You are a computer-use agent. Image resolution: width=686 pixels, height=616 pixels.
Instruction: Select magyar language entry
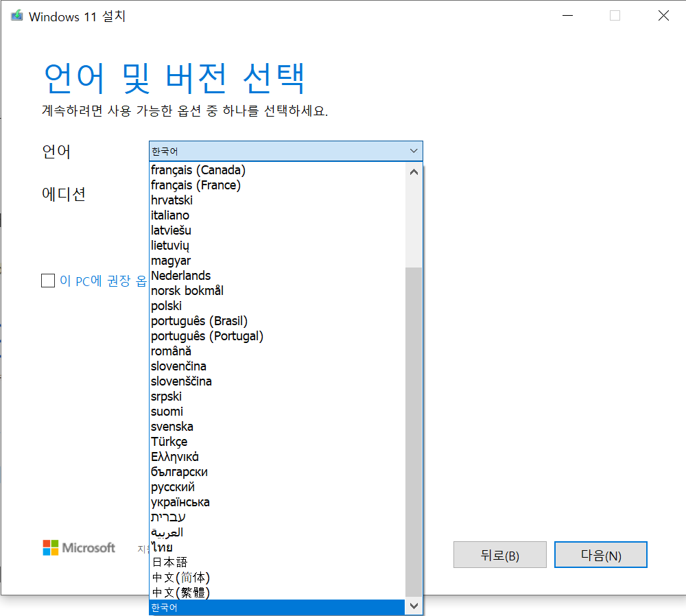click(277, 260)
